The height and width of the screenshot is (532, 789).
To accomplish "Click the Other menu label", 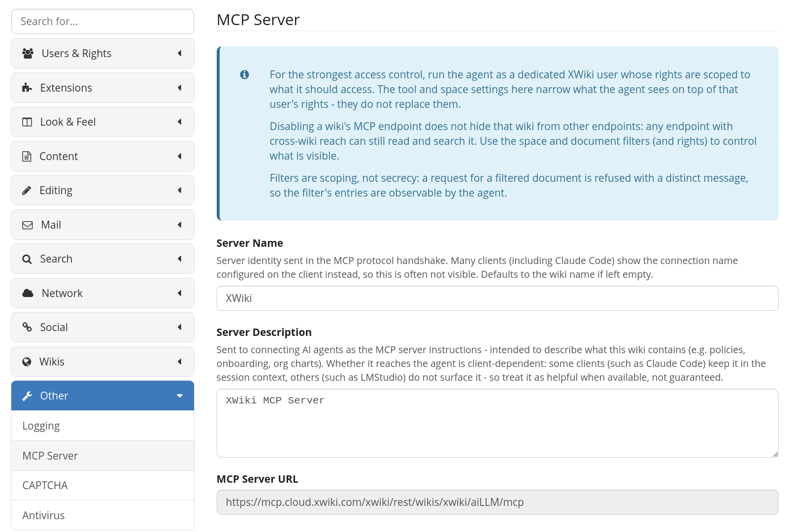I will click(54, 396).
